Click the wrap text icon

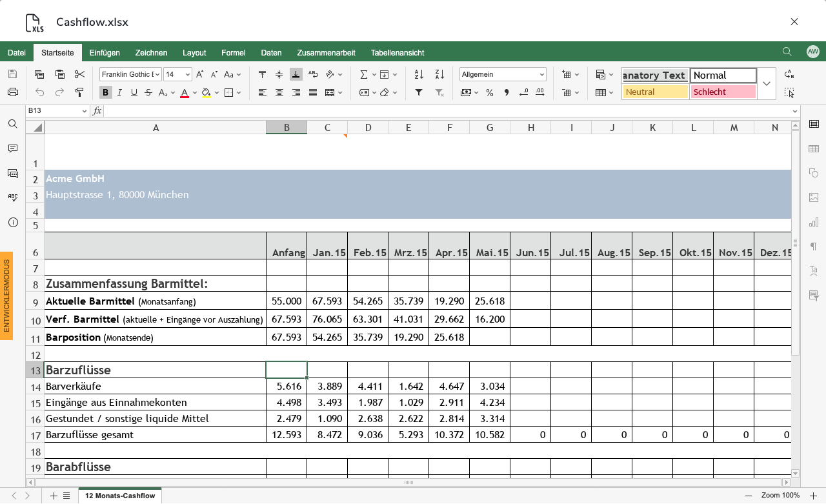[x=313, y=74]
